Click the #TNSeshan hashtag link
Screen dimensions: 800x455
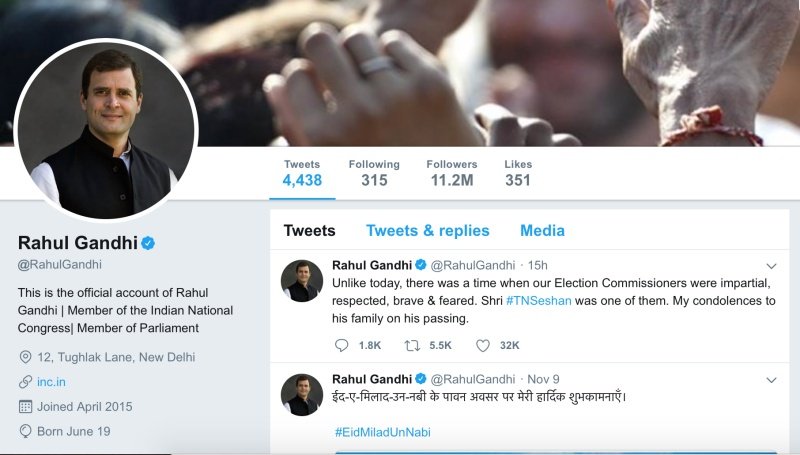point(538,301)
